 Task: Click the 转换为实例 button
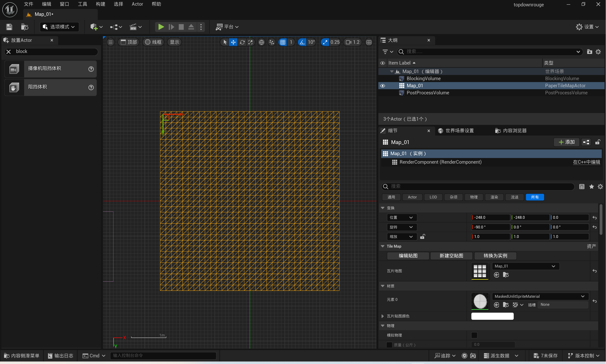pyautogui.click(x=495, y=256)
